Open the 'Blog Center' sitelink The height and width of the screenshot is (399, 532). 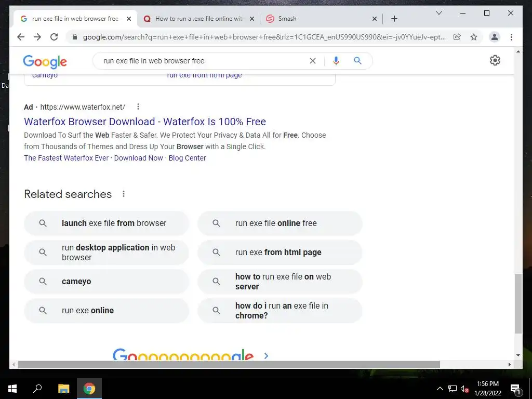[x=187, y=158]
